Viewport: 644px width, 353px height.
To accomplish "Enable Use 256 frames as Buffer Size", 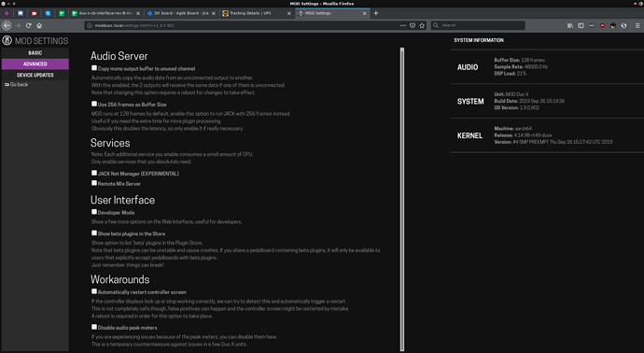I will point(94,104).
